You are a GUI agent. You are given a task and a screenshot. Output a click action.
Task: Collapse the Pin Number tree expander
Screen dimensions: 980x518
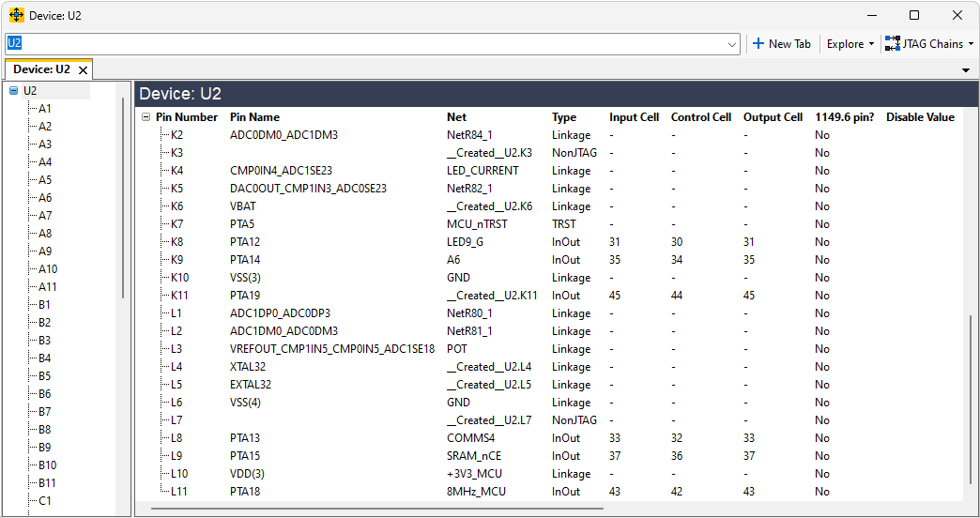coord(145,117)
